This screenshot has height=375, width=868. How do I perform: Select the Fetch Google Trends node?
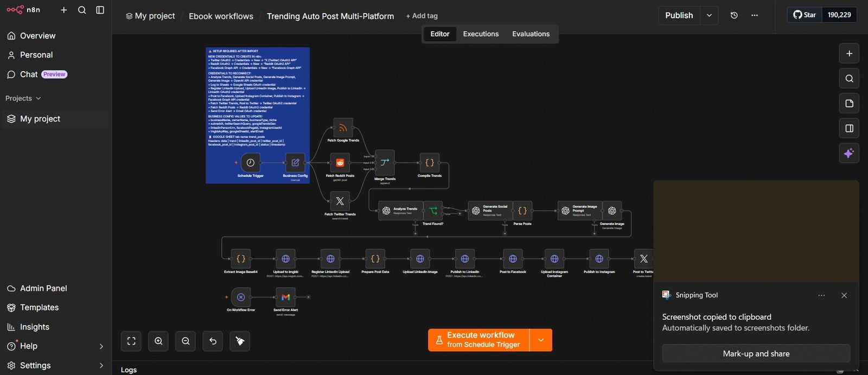(x=343, y=128)
